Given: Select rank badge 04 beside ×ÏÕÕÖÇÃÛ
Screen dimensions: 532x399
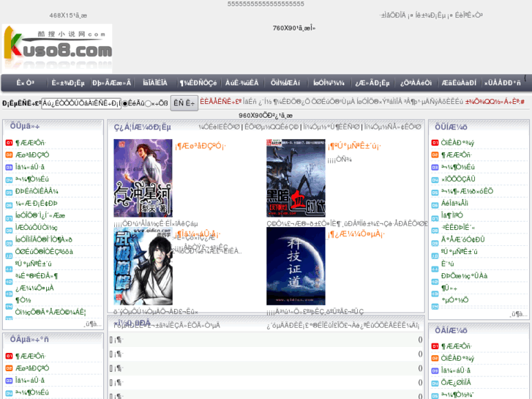Looking at the screenshot, I should coord(435,180).
